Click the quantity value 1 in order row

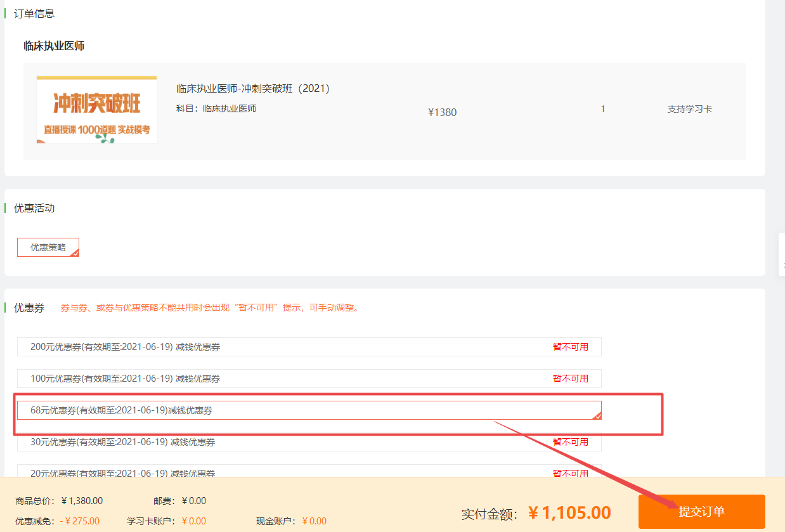coord(602,109)
